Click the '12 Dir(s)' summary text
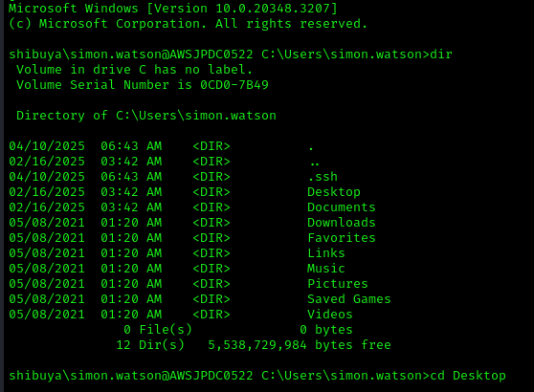 pyautogui.click(x=150, y=345)
